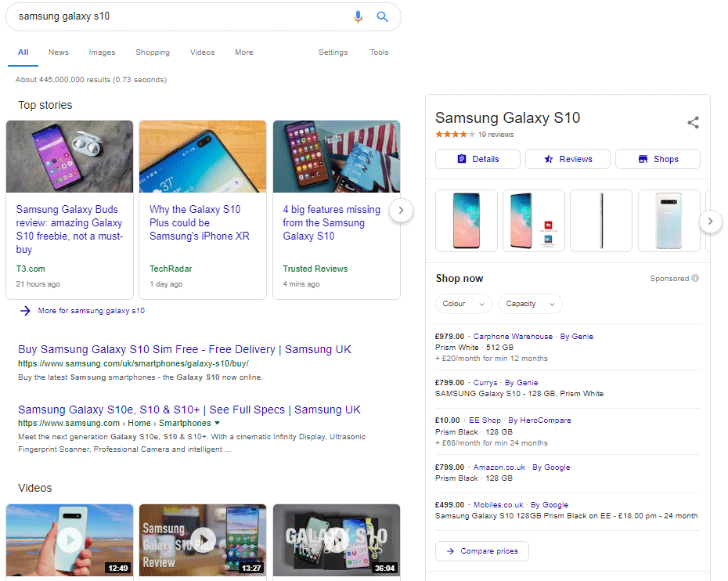Open Reviews from the knowledge panel
This screenshot has height=581, width=728.
pyautogui.click(x=567, y=159)
